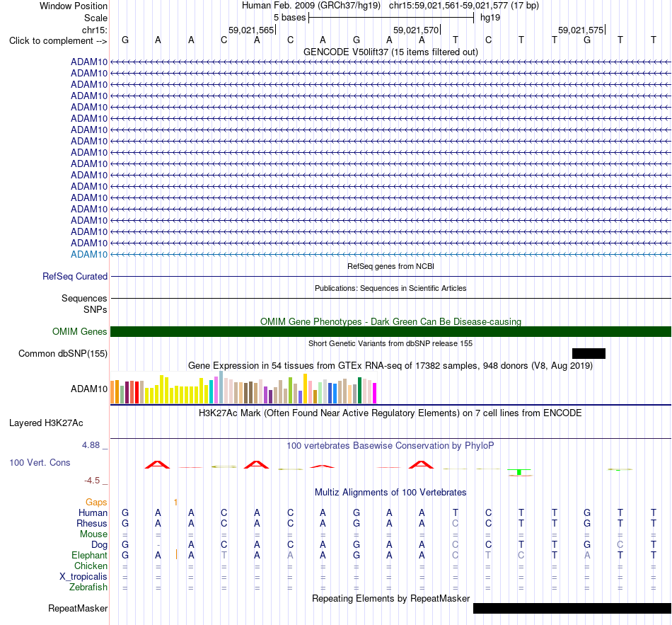Click 'RefSeq genes from NCBI' track title

coord(391,266)
